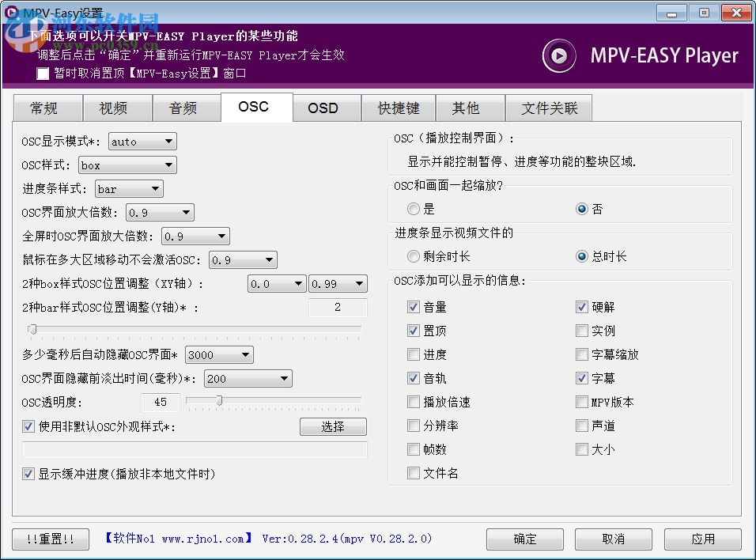Click the !!重置!! button

pyautogui.click(x=50, y=539)
